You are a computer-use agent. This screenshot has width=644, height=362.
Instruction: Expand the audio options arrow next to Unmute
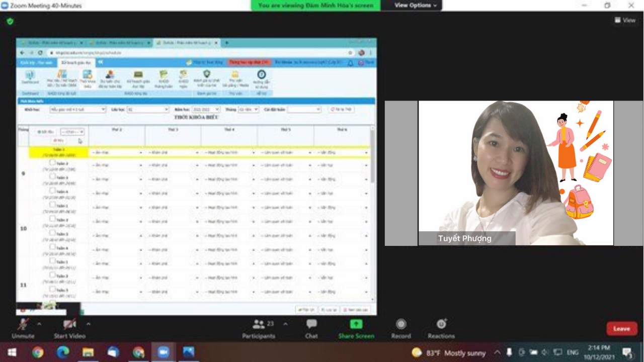tap(39, 324)
